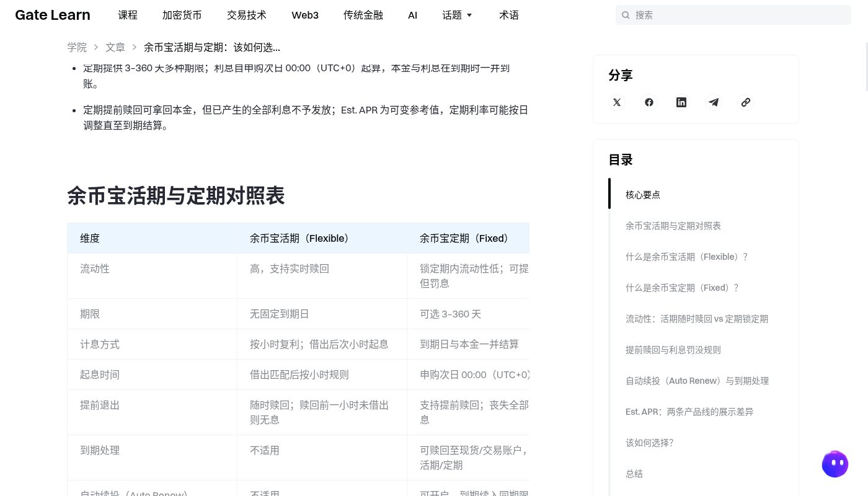
Task: Click the 无固定到期日 cell
Action: click(280, 314)
